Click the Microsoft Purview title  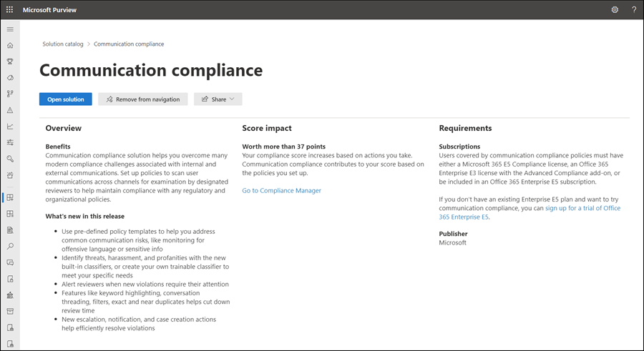coord(49,9)
